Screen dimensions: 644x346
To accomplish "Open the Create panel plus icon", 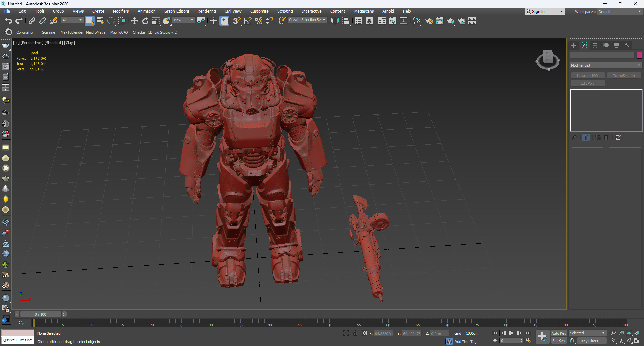I will [574, 45].
